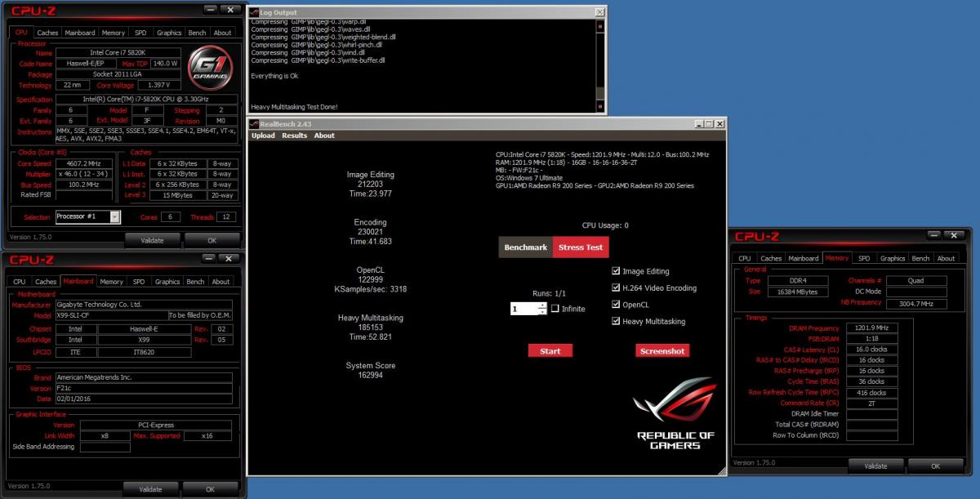Increase run count with the spinner up arrow

[543, 305]
